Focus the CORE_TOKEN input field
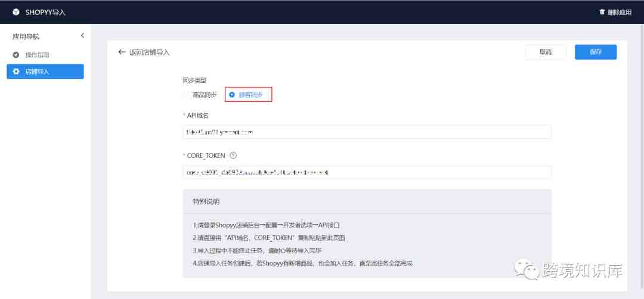The image size is (644, 299). pos(367,172)
